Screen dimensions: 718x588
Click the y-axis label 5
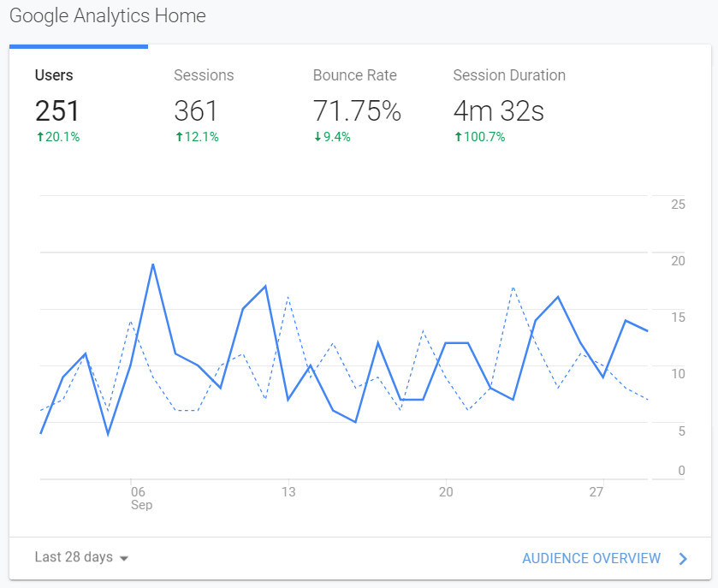[x=681, y=431]
